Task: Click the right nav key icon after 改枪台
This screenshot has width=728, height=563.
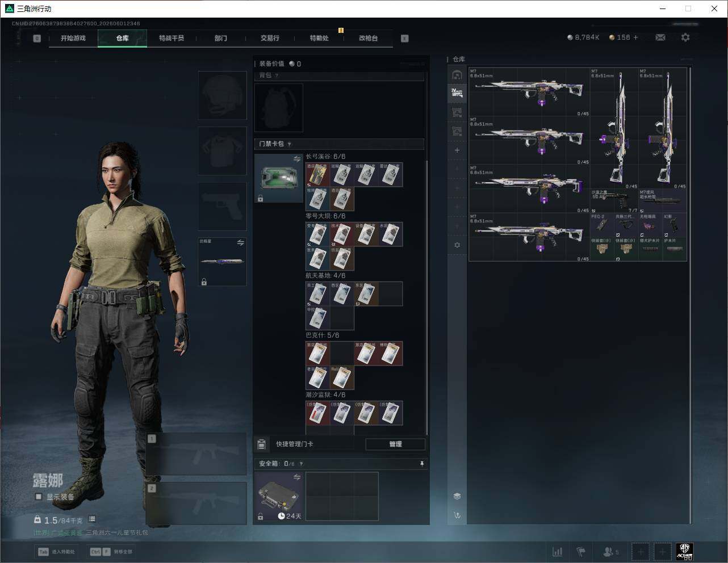Action: (x=405, y=39)
